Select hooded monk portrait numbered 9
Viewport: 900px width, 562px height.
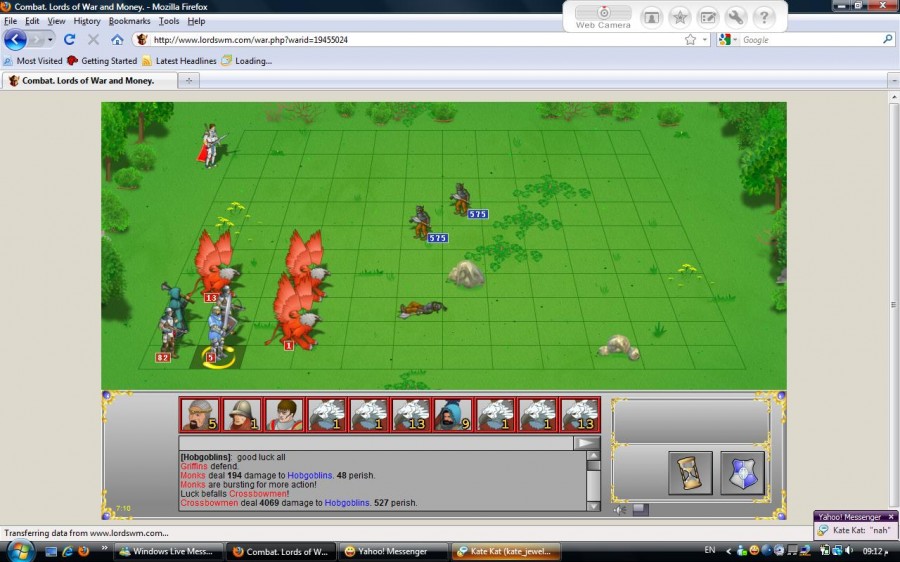(453, 414)
